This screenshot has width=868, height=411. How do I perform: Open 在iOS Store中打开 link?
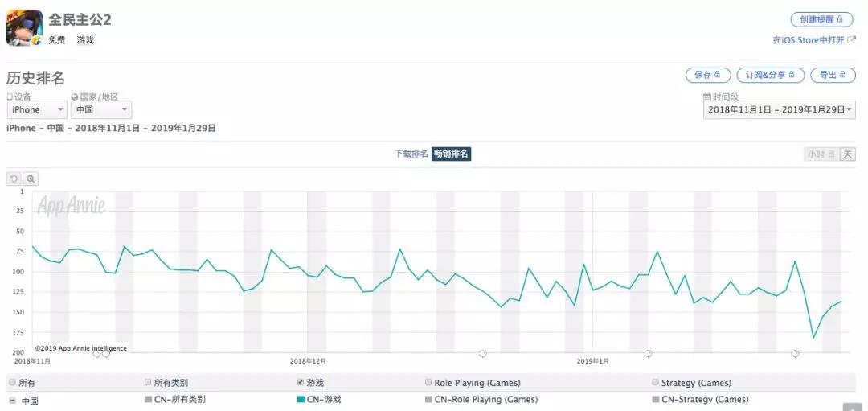tap(809, 40)
